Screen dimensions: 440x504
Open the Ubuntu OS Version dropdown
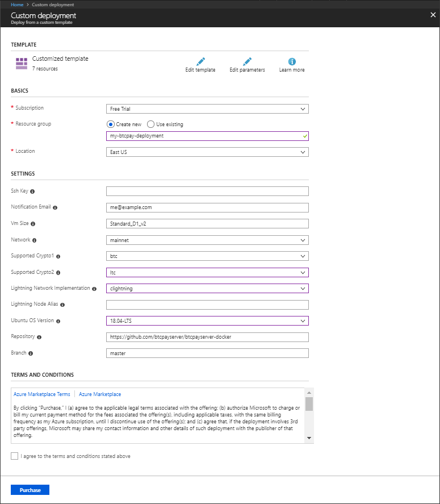click(x=207, y=320)
